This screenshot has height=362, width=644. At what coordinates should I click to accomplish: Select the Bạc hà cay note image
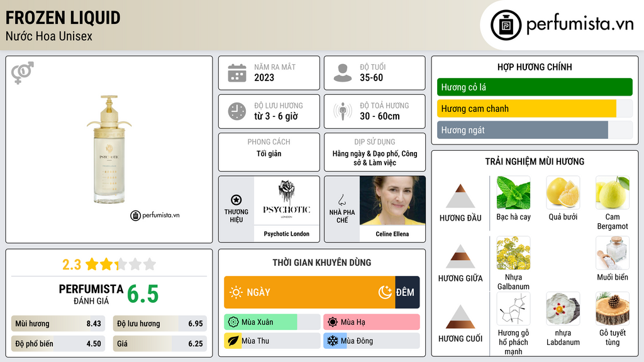click(x=513, y=192)
